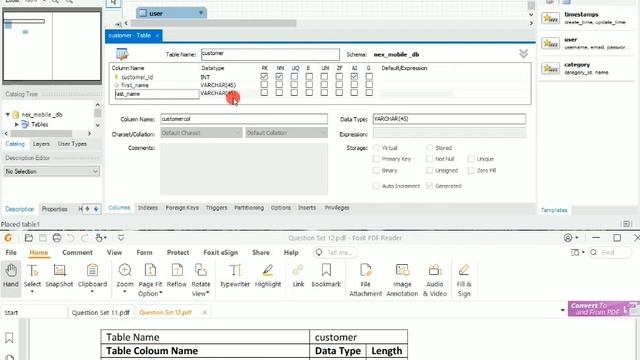
Task: Open the Default Collation dropdown
Action: (287, 133)
